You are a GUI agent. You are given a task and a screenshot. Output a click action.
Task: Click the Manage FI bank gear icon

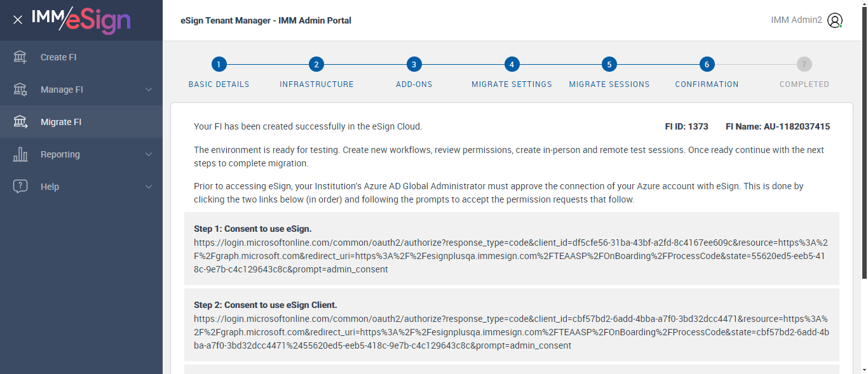click(20, 90)
